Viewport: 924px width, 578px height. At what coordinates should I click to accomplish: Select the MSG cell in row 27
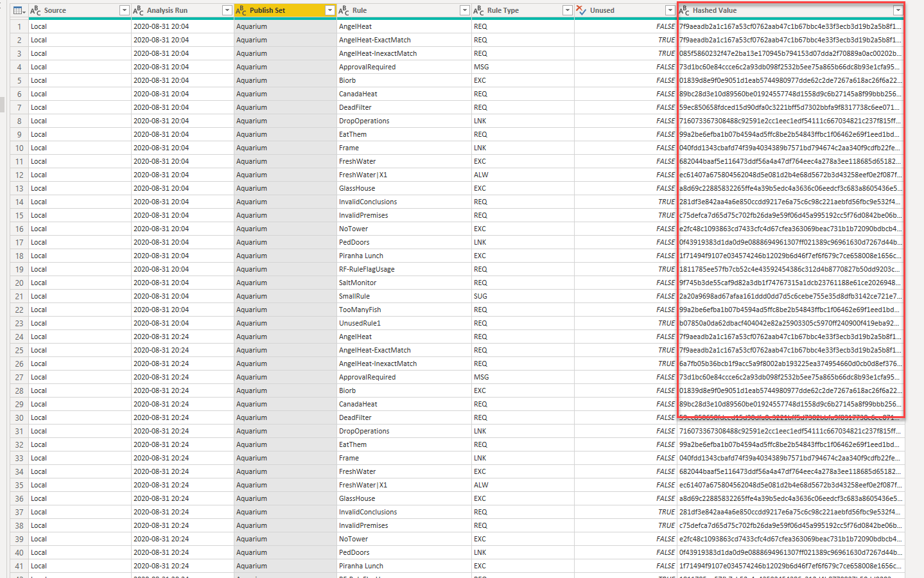523,377
